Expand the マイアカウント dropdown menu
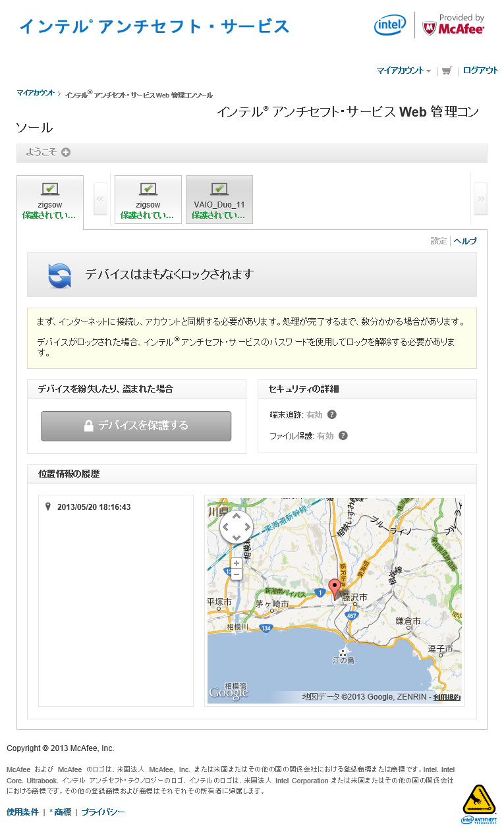504x832 pixels. [x=404, y=70]
